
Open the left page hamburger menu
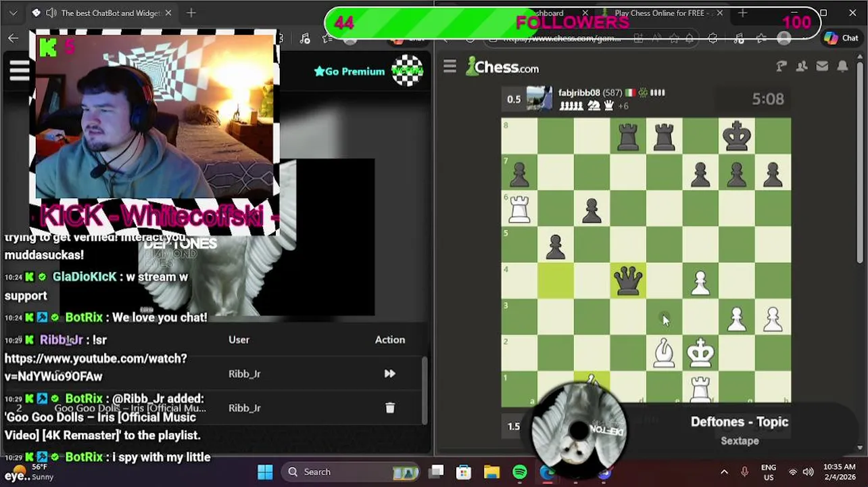pos(19,70)
